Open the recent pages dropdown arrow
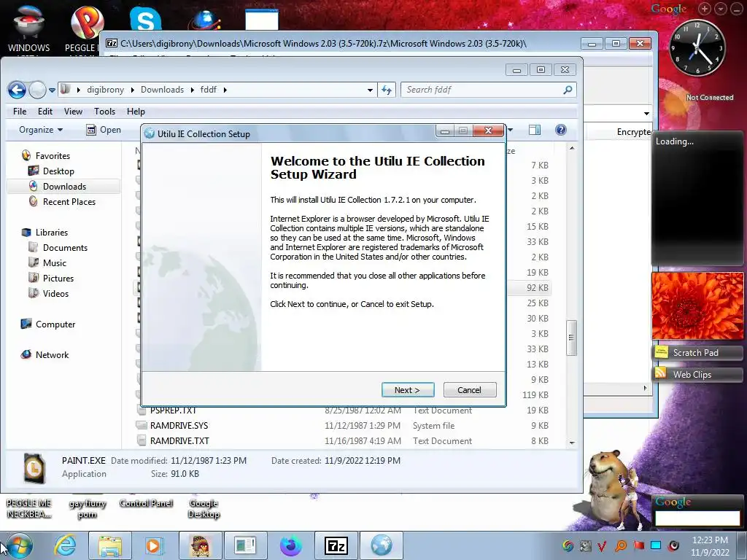747x560 pixels. 52,90
